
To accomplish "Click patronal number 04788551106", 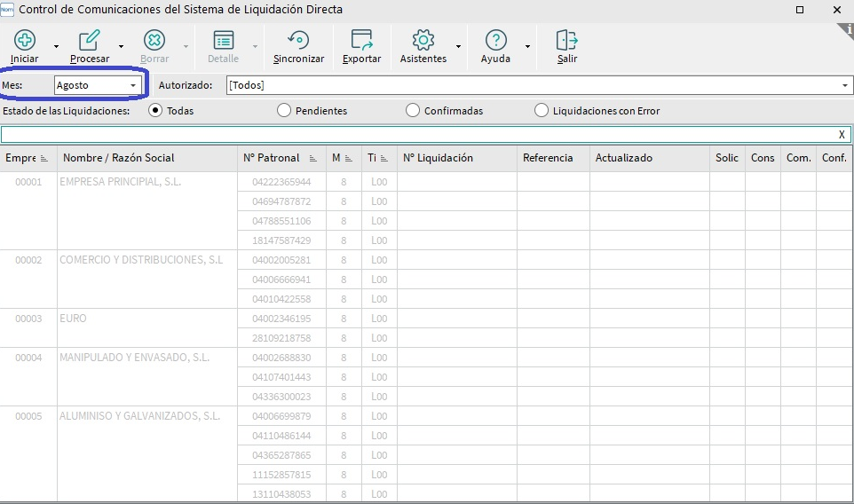I will [281, 221].
